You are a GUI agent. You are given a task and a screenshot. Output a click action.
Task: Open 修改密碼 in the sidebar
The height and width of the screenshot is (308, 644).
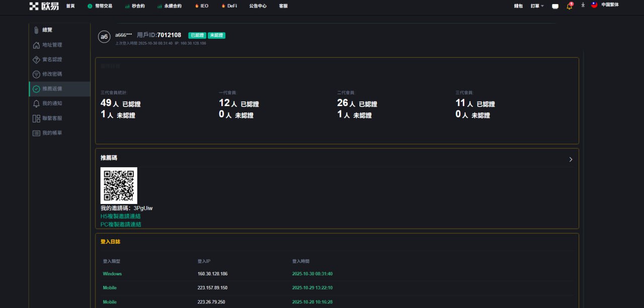[x=52, y=74]
